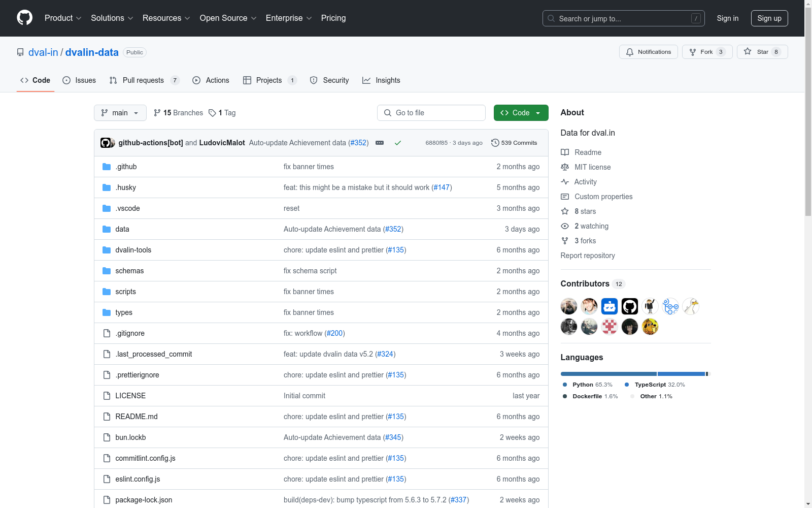Open the dval-in owner link
Screen dimensions: 812x508
coord(43,52)
